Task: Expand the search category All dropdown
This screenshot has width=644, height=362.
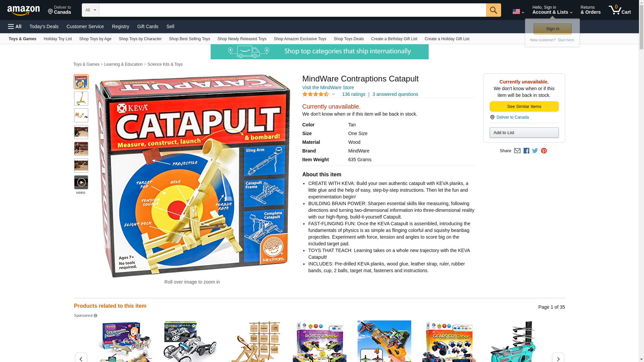Action: 91,10
